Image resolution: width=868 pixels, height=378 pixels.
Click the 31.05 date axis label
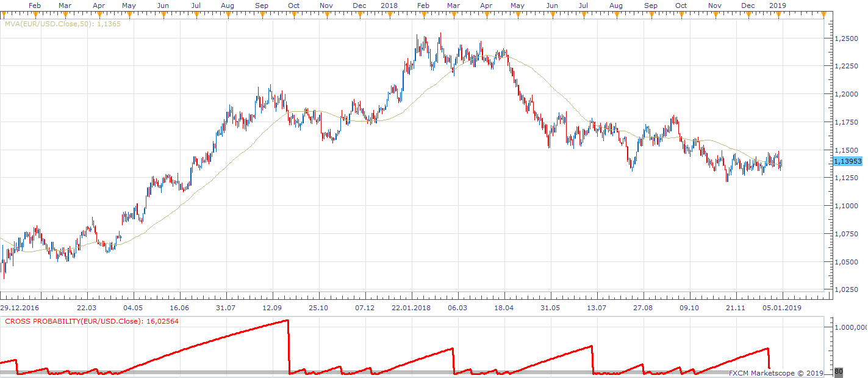550,308
